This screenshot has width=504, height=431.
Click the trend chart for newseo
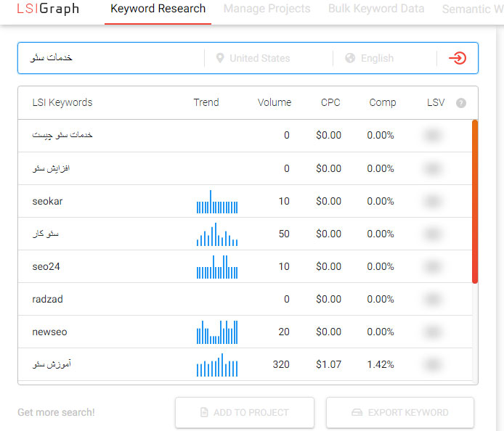tap(216, 332)
